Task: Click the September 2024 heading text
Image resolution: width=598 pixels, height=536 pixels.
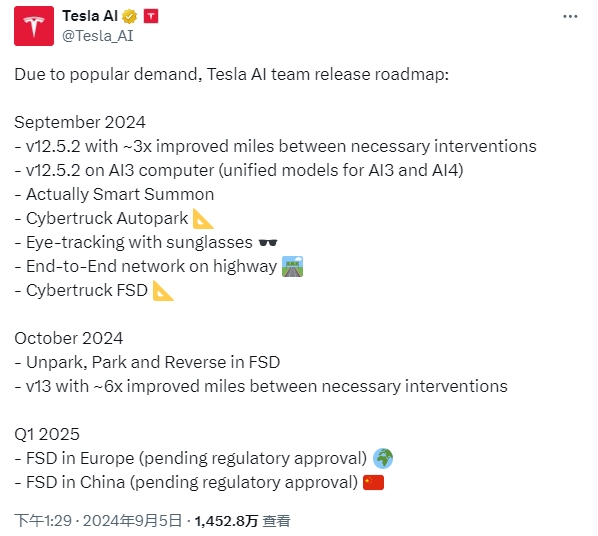Action: tap(80, 122)
